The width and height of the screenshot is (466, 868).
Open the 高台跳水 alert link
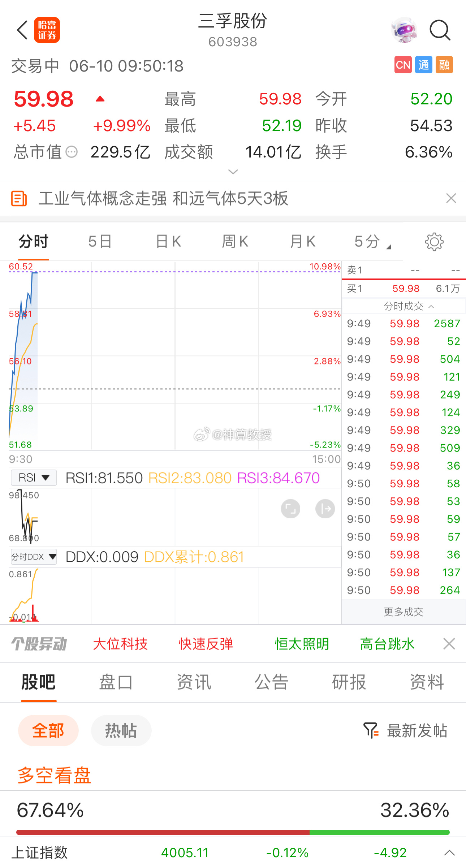[x=387, y=644]
